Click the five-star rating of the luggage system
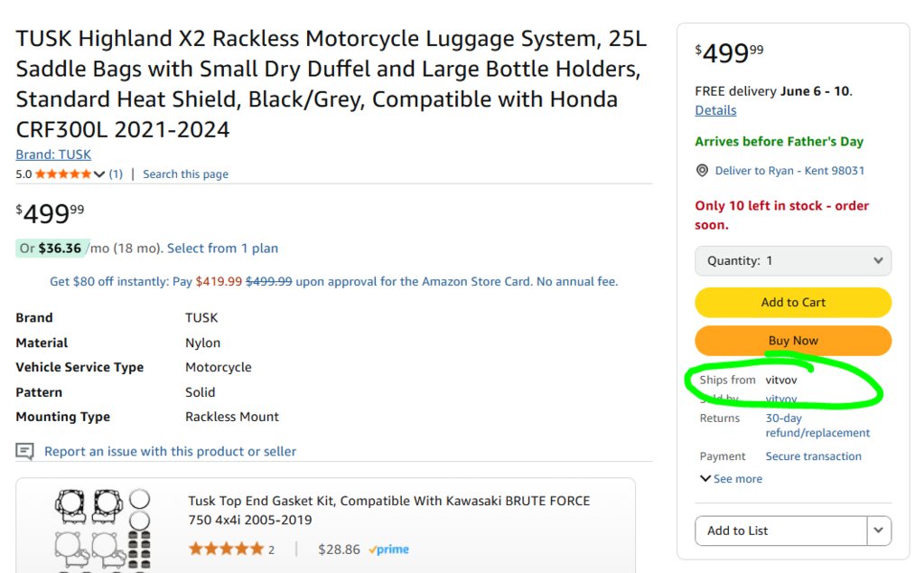The image size is (924, 573). (x=63, y=174)
